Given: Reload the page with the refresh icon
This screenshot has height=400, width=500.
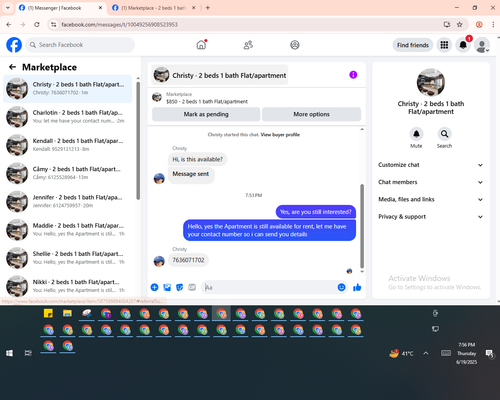Looking at the screenshot, I should 37,24.
